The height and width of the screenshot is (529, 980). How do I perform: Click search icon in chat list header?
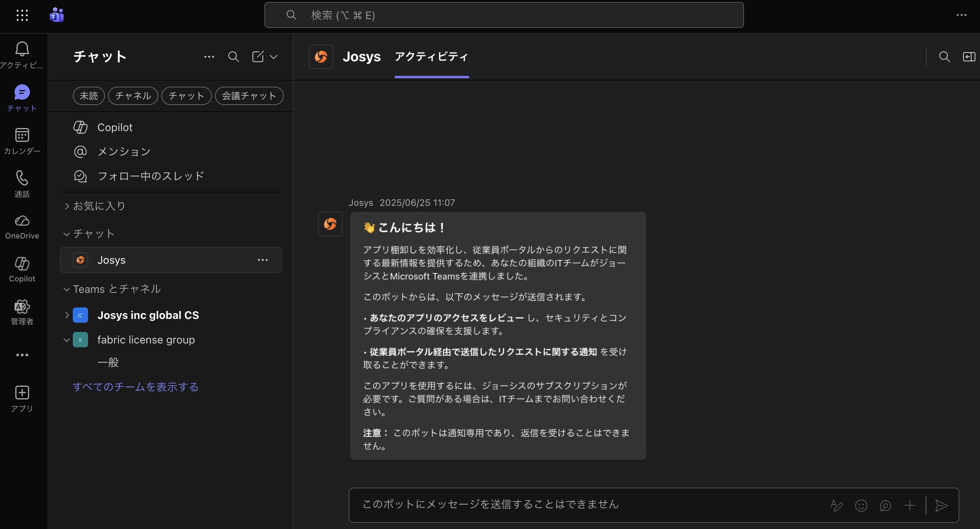233,57
